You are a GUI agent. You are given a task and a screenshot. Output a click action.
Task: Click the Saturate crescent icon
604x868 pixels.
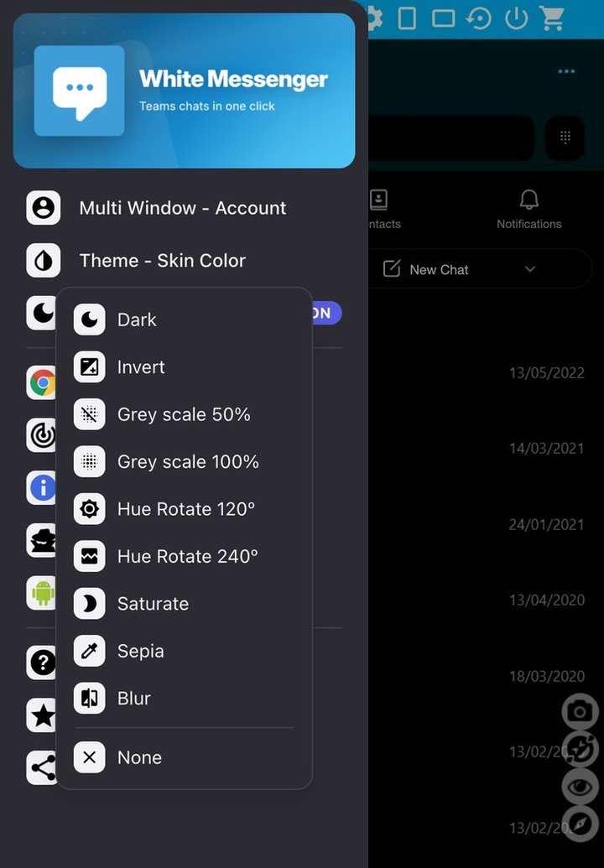pos(89,603)
